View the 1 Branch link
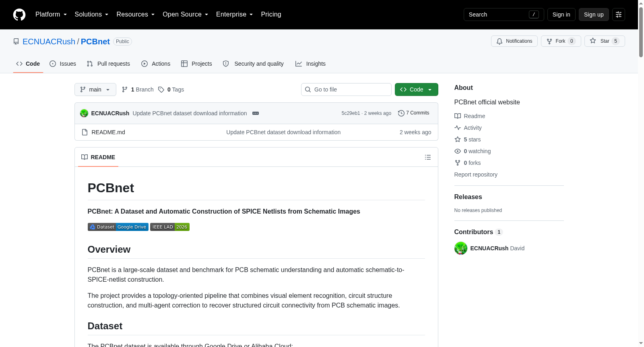Screen dimensions: 644x347 pos(138,89)
